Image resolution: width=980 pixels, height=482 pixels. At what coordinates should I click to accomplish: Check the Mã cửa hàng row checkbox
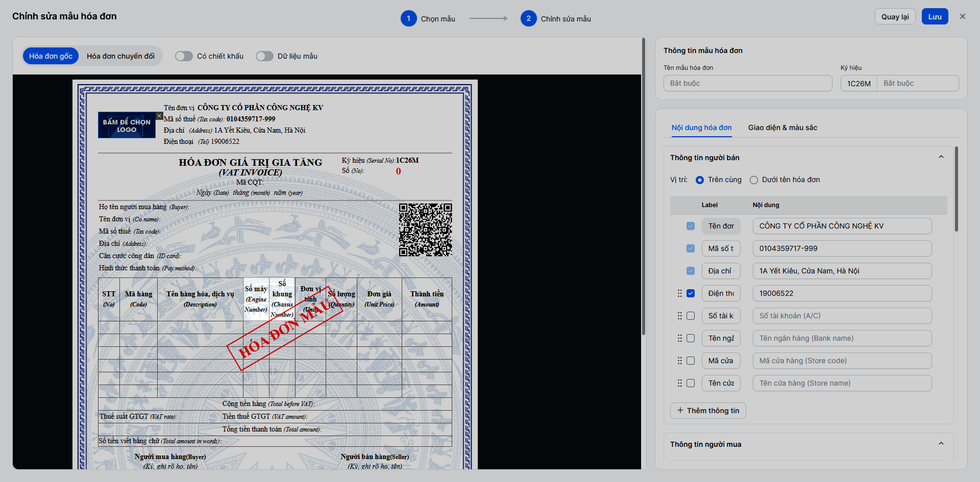coord(691,361)
